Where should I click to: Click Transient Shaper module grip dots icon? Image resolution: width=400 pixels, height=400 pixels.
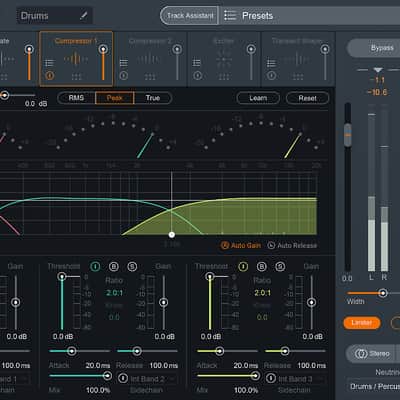coord(298,77)
